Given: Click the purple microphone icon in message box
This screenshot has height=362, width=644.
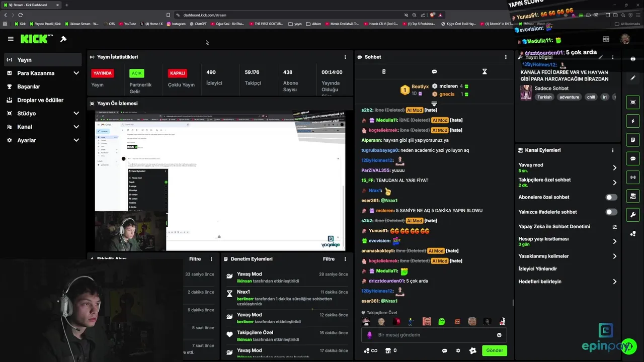Looking at the screenshot, I should [x=370, y=335].
